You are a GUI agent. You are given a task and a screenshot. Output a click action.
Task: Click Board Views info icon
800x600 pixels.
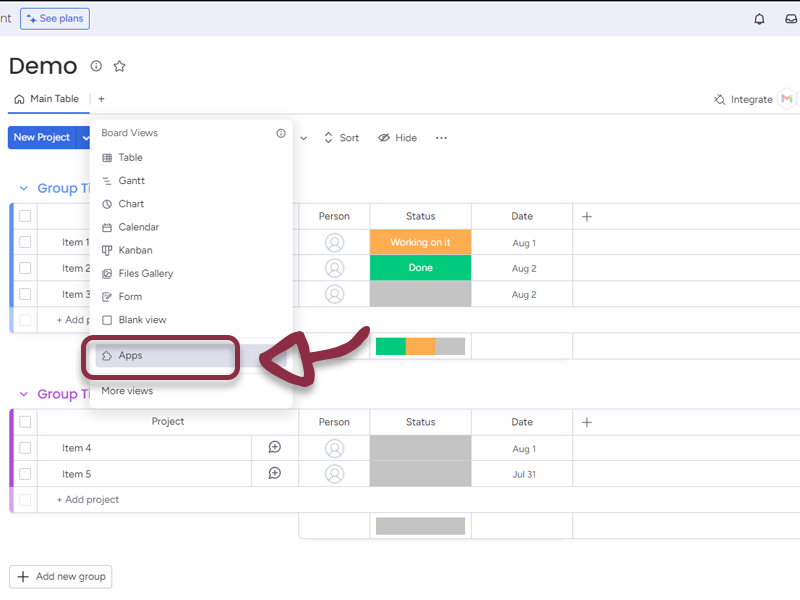pyautogui.click(x=281, y=133)
